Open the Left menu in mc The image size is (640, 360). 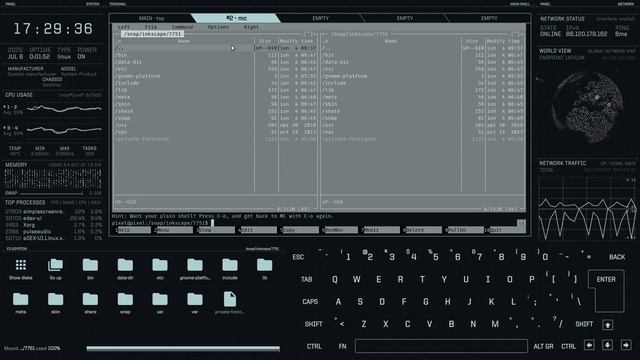click(124, 27)
